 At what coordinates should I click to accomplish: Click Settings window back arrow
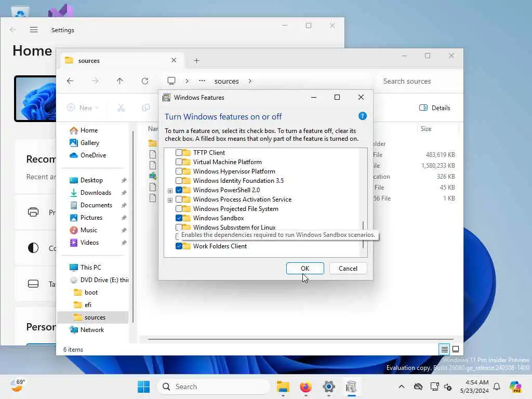(x=13, y=30)
